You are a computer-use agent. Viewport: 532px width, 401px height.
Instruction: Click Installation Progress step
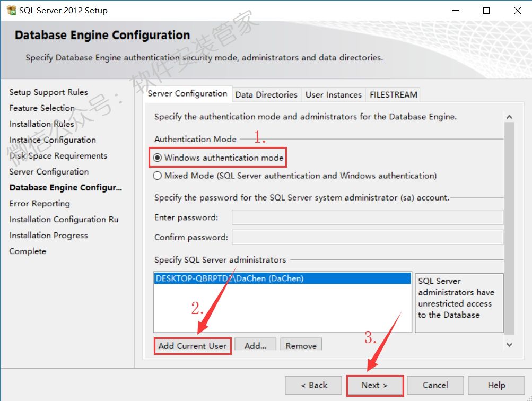(x=48, y=236)
